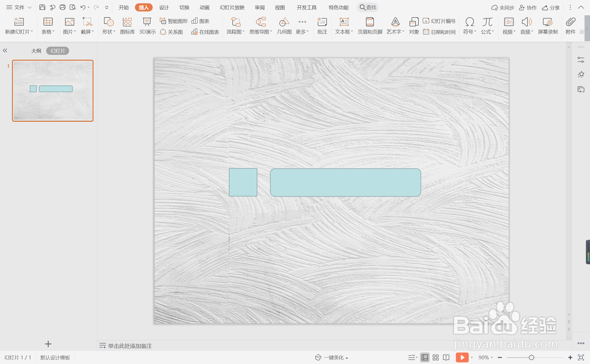Switch to the 幻灯片放映 Slide Show tab
The image size is (590, 364).
[x=232, y=7]
